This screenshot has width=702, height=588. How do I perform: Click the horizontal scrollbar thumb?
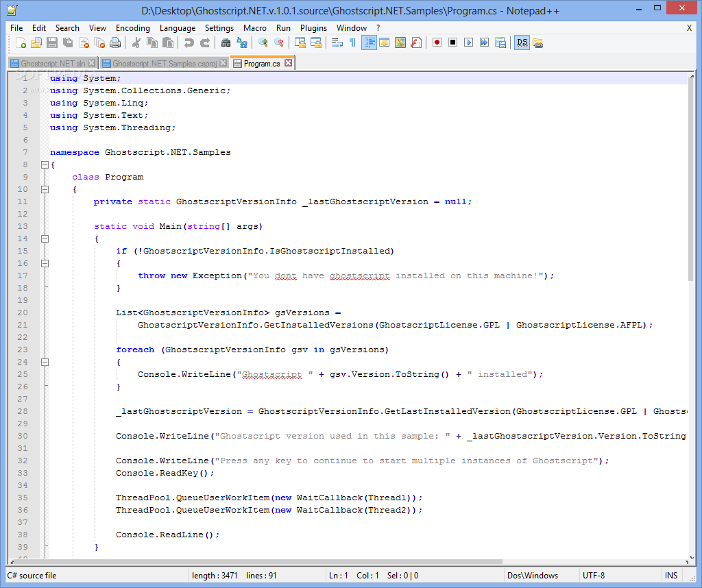[258, 561]
